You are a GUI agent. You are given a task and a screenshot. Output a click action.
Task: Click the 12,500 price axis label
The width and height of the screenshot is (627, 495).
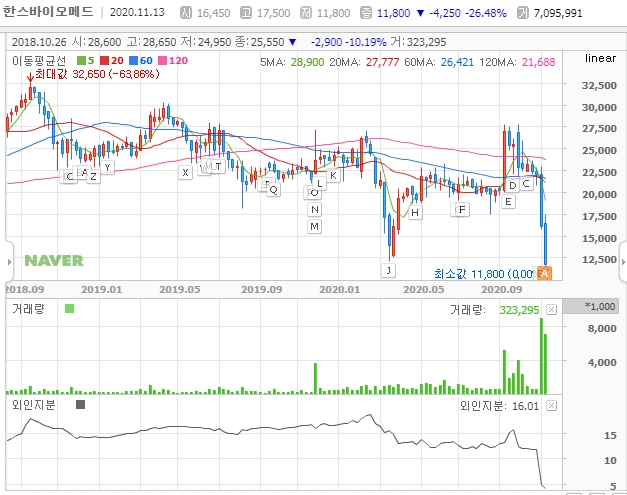coord(599,259)
